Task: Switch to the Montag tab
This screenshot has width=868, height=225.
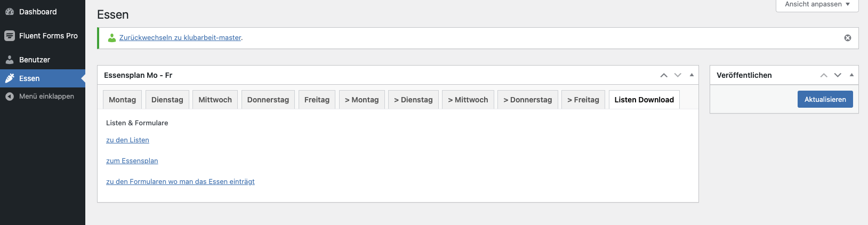Action: [x=122, y=100]
